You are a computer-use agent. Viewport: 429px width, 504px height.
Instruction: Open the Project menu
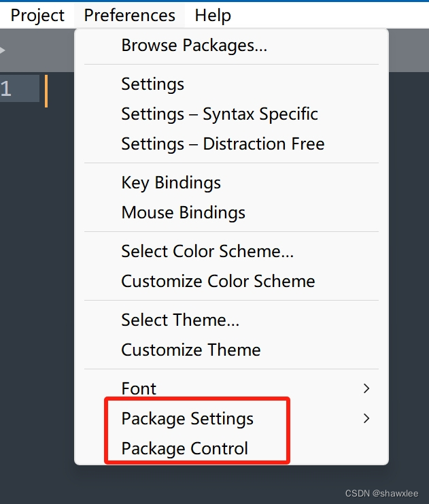pos(37,15)
